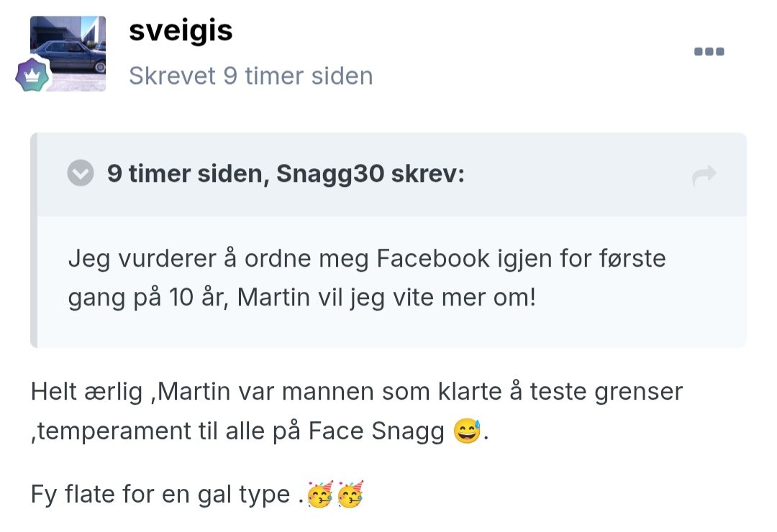Click the reply line starting "Helt ærlig"
This screenshot has width=777, height=532.
point(356,392)
